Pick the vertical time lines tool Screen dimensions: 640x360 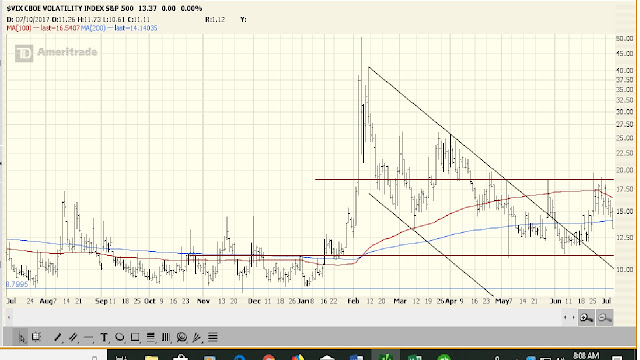(x=166, y=337)
